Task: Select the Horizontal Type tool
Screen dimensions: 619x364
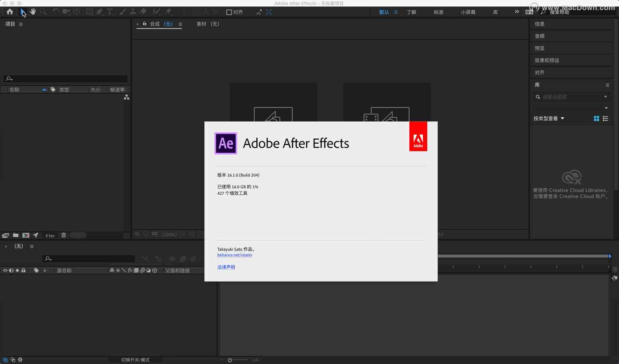Action: point(110,12)
